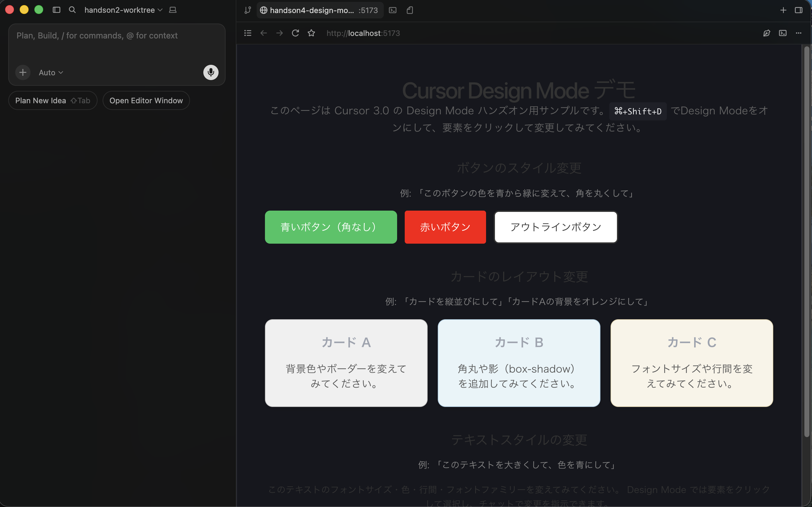This screenshot has height=507, width=812.
Task: Click the red 赤いボタン button
Action: 445,227
